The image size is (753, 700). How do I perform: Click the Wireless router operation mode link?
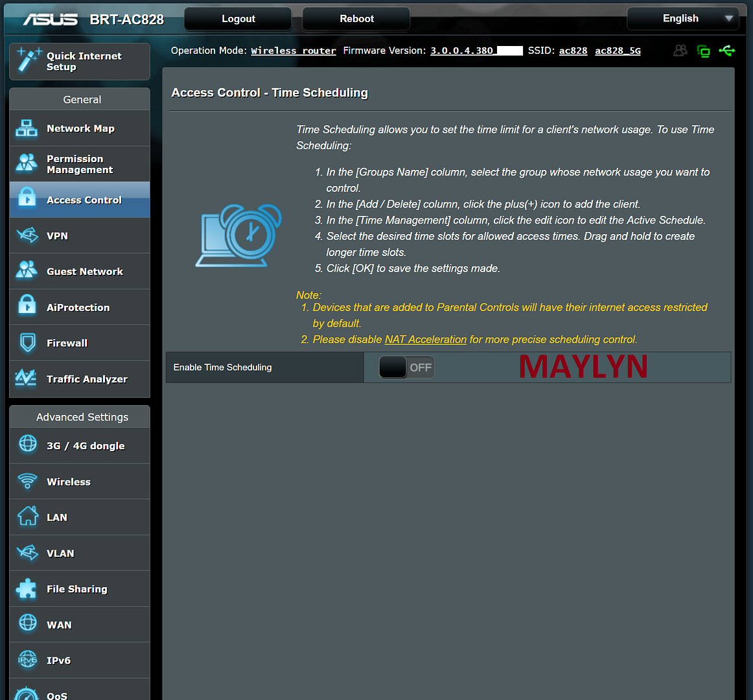point(294,51)
